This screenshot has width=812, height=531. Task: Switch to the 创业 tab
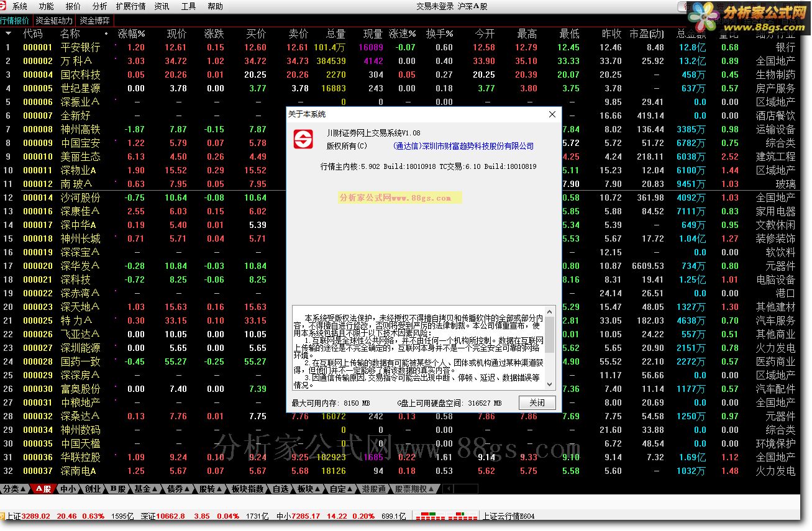coord(93,489)
